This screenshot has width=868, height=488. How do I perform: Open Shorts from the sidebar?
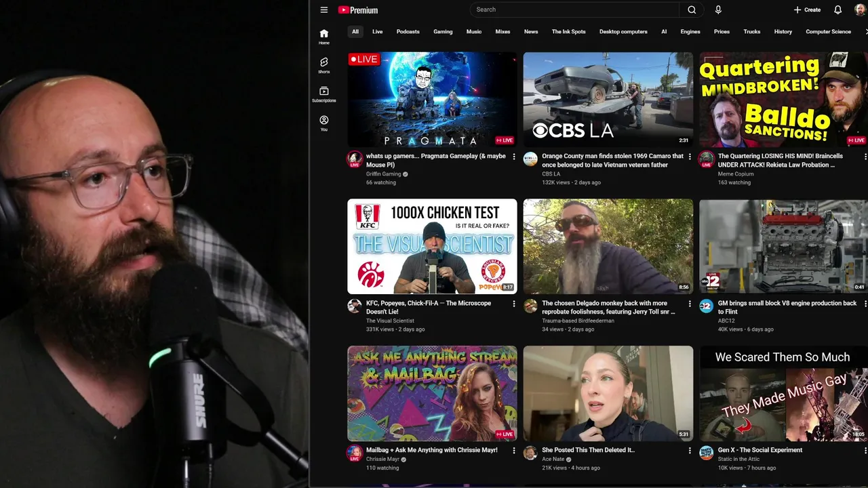pos(324,65)
